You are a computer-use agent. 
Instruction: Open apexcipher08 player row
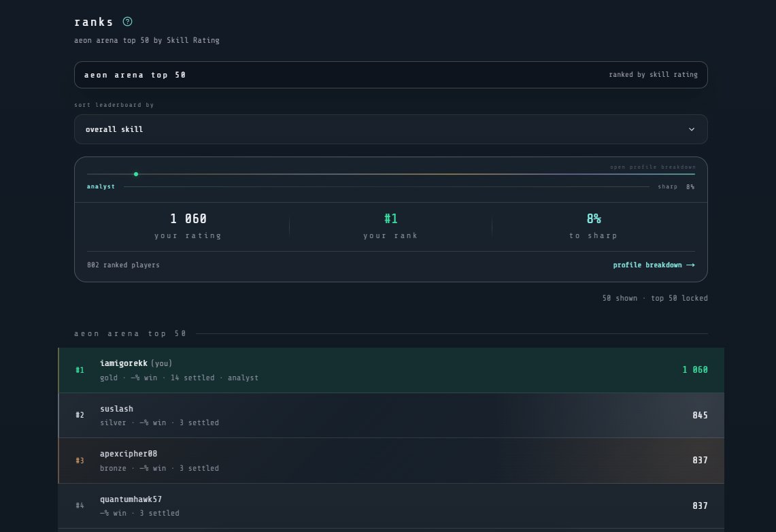[x=391, y=461]
